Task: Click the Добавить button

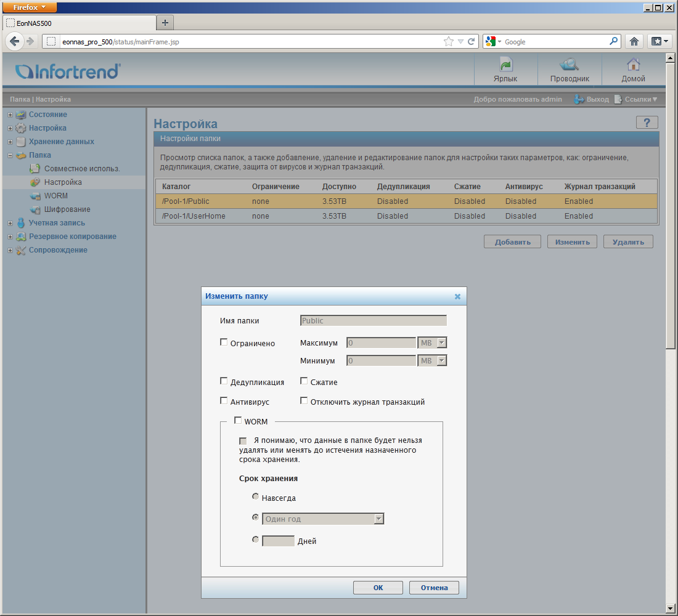Action: click(512, 241)
